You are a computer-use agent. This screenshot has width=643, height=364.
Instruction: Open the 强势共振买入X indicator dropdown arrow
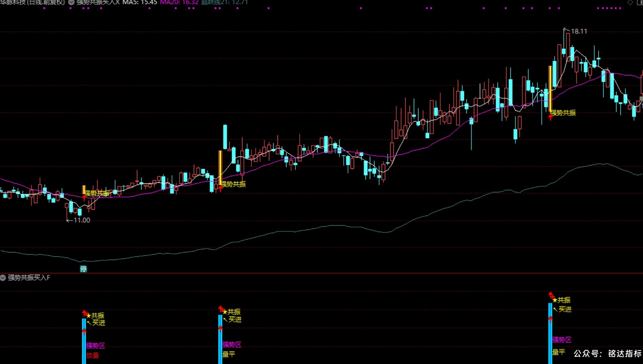click(x=71, y=2)
